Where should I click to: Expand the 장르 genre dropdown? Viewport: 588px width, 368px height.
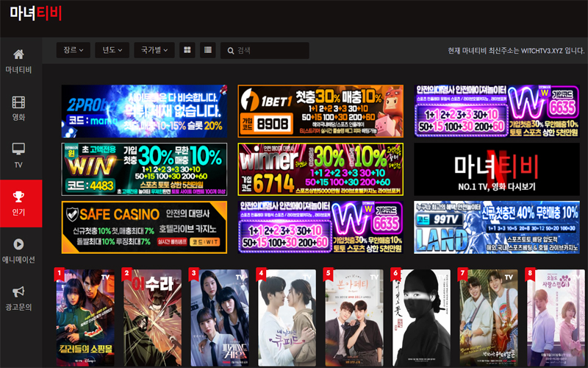pos(73,50)
